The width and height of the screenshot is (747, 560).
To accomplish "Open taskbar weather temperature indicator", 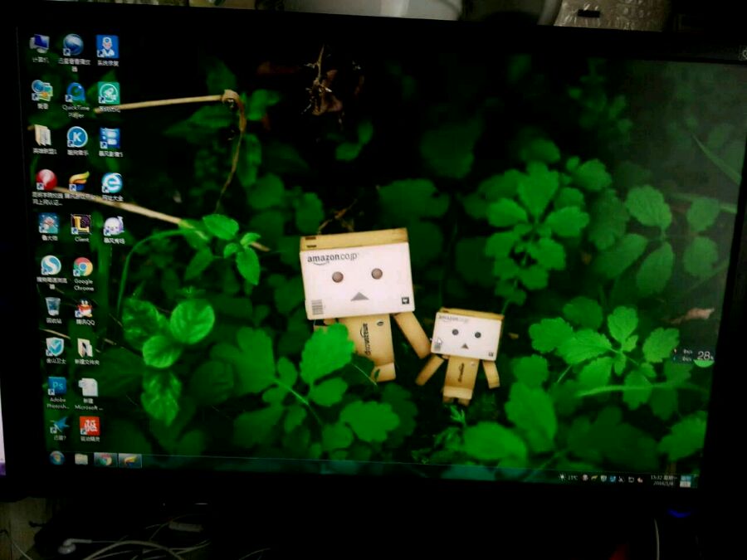I will point(569,477).
